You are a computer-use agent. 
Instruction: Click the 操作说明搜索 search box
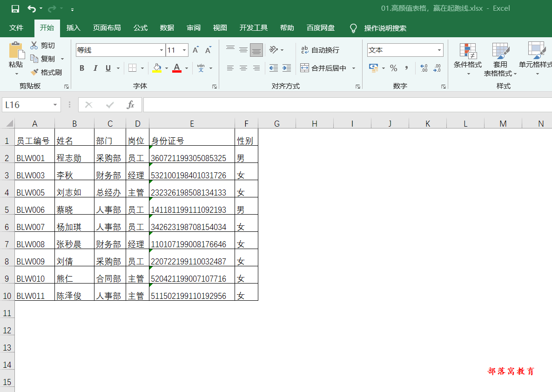385,28
